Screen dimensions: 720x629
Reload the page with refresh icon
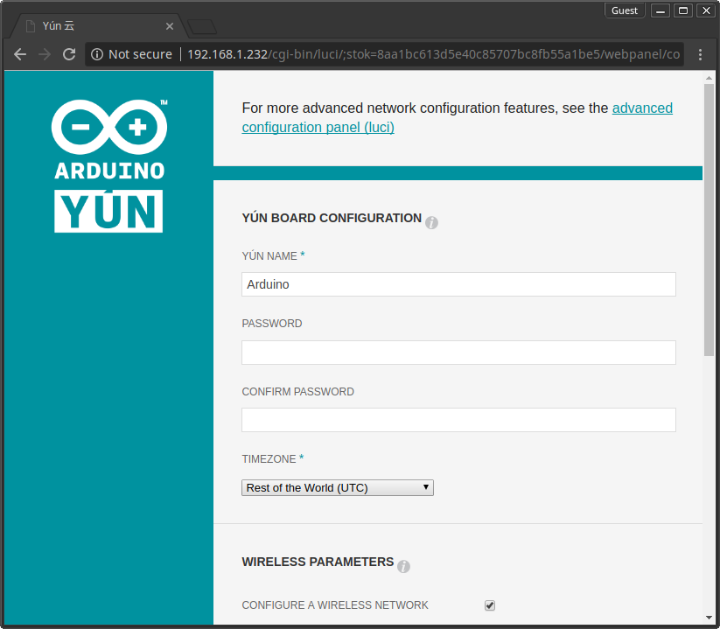[x=69, y=54]
